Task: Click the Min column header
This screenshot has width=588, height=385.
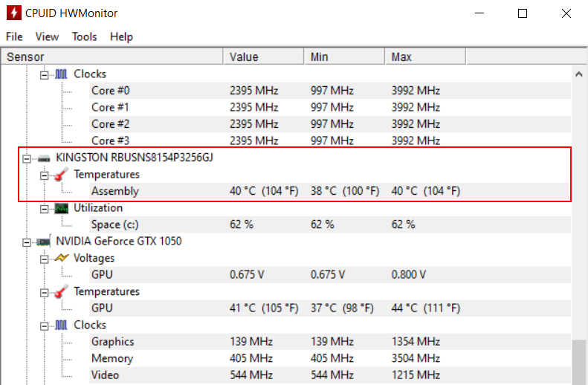Action: tap(345, 56)
